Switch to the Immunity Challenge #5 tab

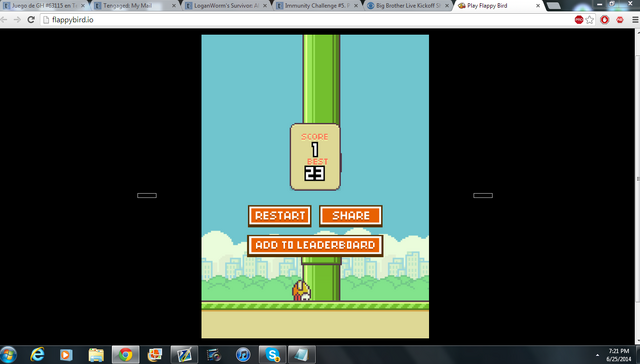tap(317, 6)
